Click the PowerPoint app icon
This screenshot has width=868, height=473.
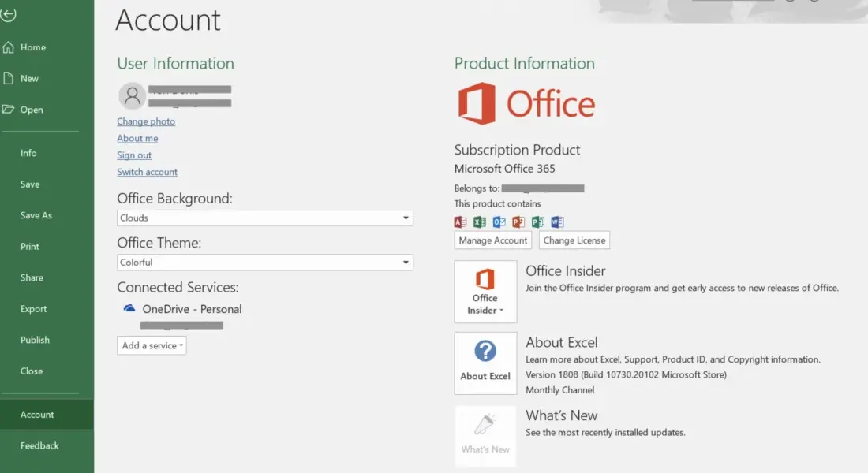(518, 222)
